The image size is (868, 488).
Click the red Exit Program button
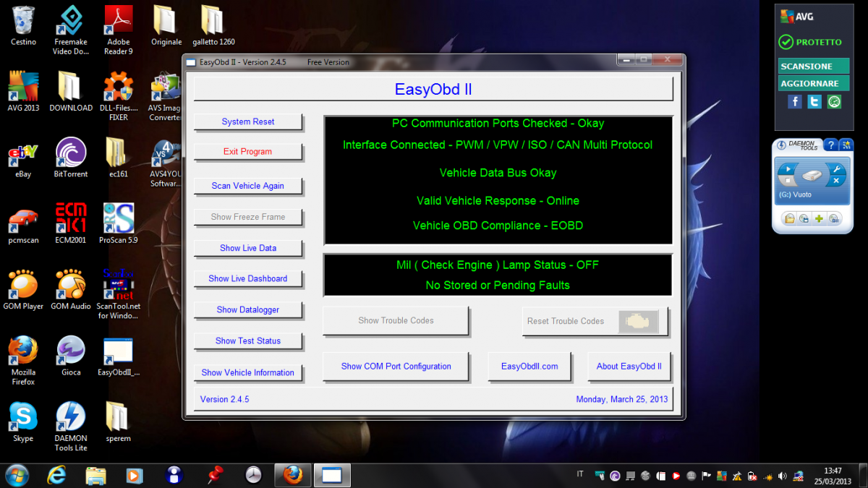click(x=248, y=152)
